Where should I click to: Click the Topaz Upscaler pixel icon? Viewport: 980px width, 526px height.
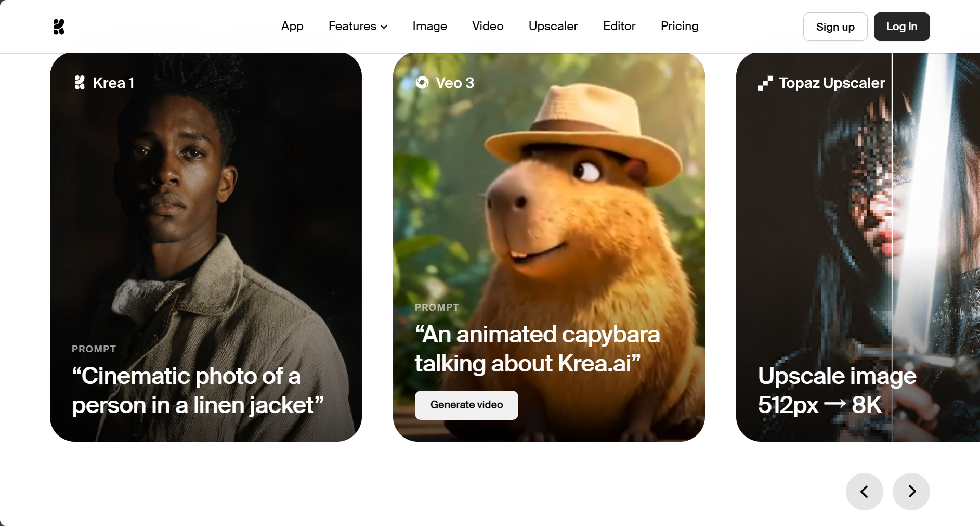click(x=765, y=83)
